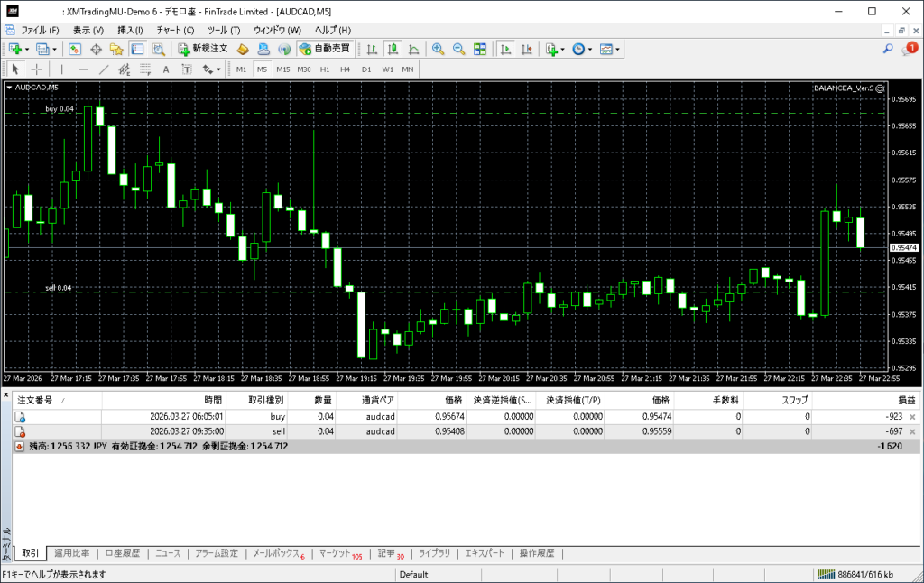Viewport: 924px width, 583px height.
Task: Click the 新規注文 new order button
Action: [204, 49]
